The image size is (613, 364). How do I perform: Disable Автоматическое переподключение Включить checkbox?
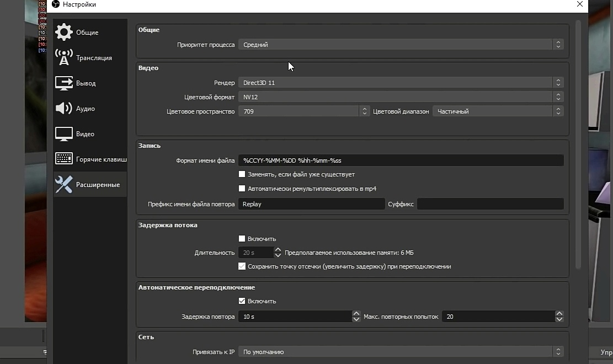point(242,301)
